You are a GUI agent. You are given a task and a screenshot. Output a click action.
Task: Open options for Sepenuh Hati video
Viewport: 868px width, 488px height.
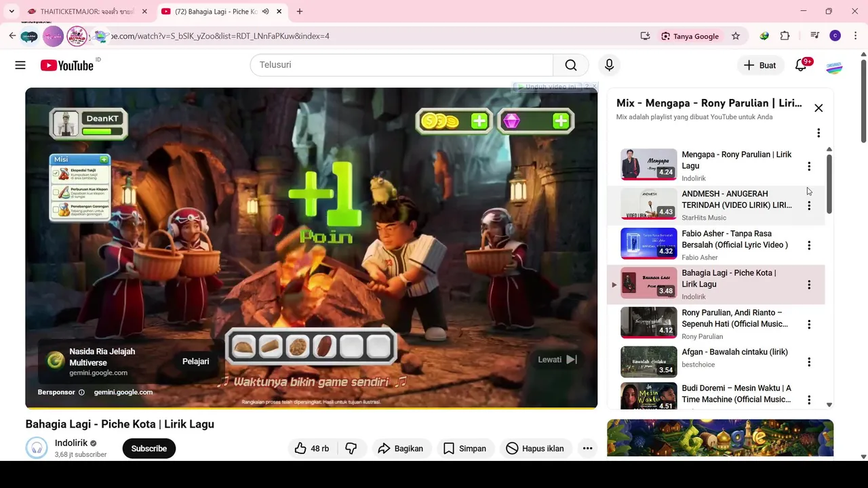[809, 325]
